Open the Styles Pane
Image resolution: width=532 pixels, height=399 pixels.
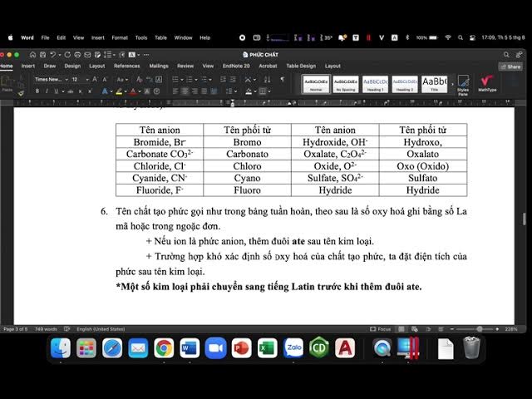(463, 85)
